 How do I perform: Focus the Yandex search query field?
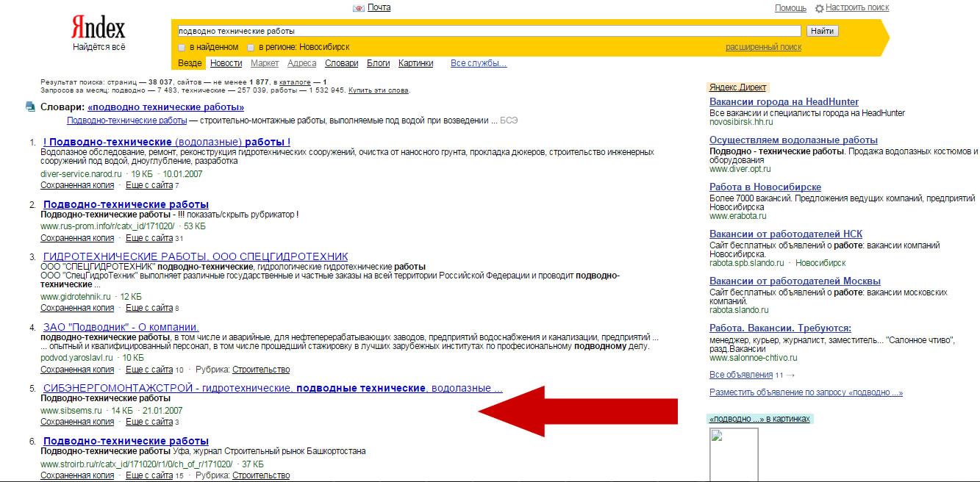point(489,31)
